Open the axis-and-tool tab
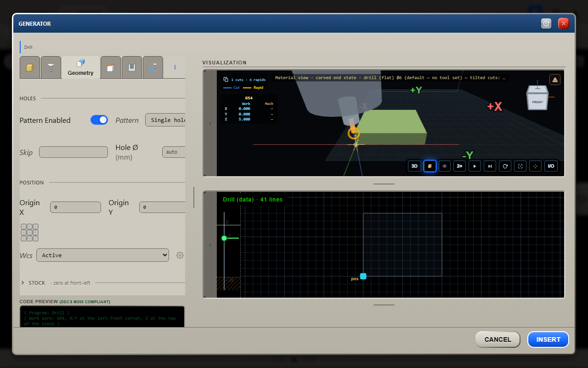Image resolution: width=588 pixels, height=368 pixels. coord(153,68)
